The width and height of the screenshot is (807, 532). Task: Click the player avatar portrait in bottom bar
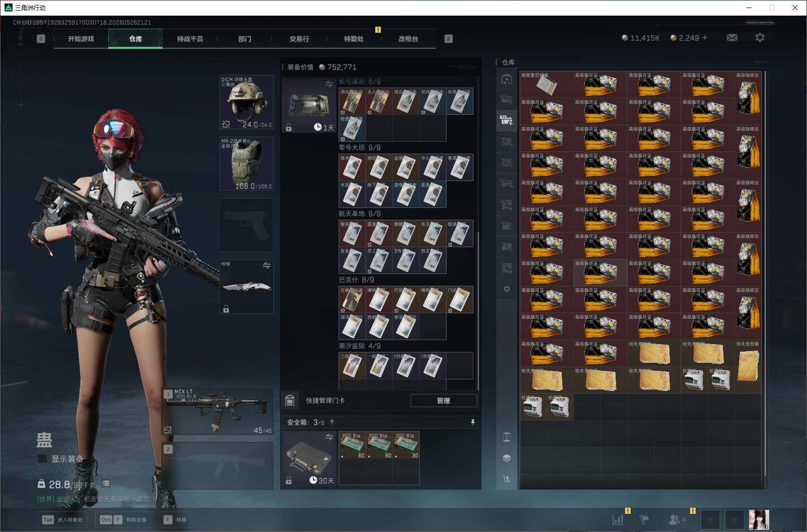[x=759, y=519]
